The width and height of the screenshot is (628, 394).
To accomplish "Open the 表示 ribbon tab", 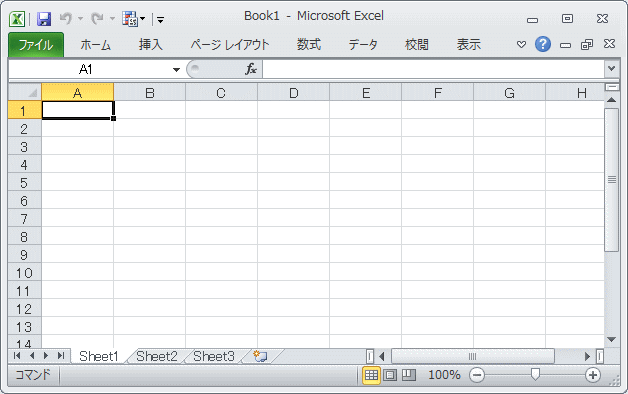I will click(469, 45).
